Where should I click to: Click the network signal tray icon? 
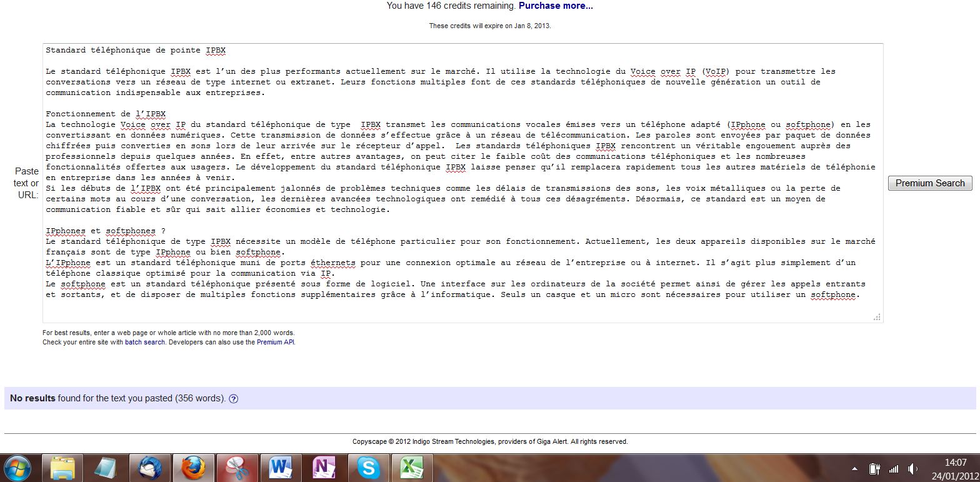pyautogui.click(x=894, y=468)
